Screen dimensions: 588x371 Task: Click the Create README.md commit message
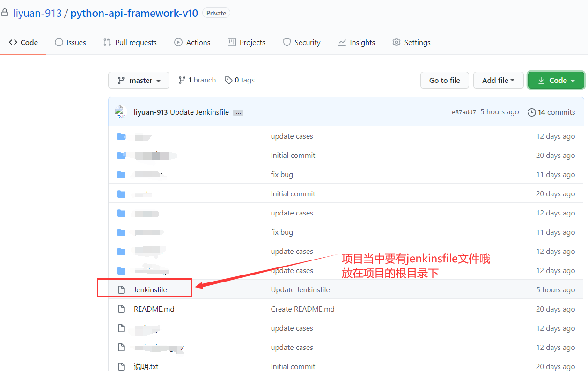(x=302, y=309)
